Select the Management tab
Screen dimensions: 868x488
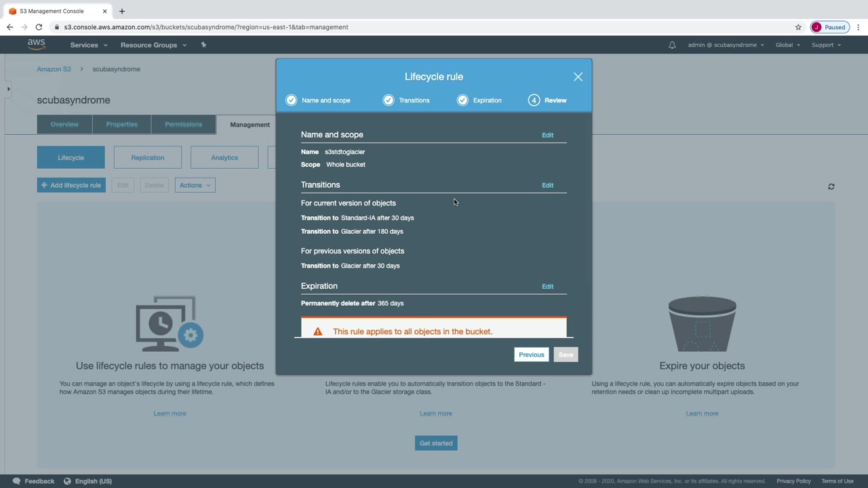tap(250, 125)
